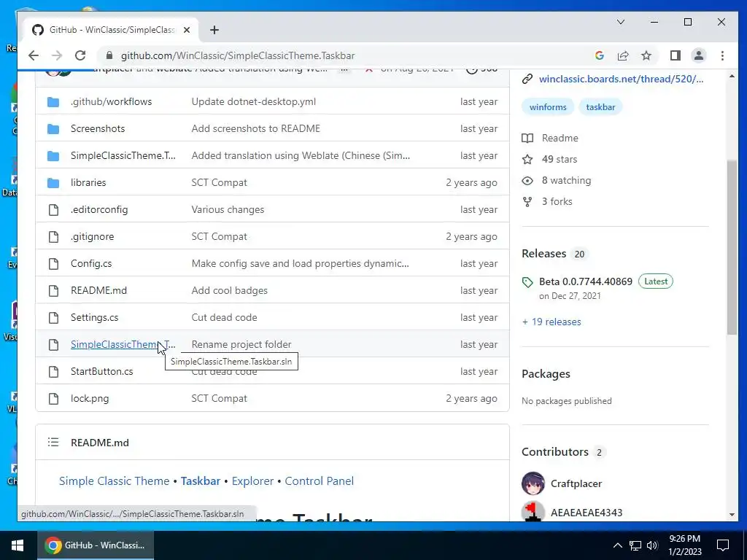Jump to Readme in the sidebar
The width and height of the screenshot is (747, 560).
[550, 138]
